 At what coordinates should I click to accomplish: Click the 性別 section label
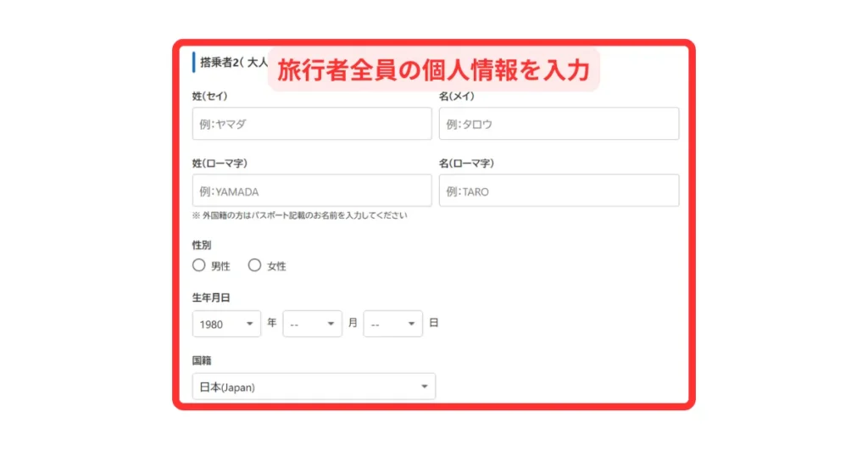click(x=202, y=245)
